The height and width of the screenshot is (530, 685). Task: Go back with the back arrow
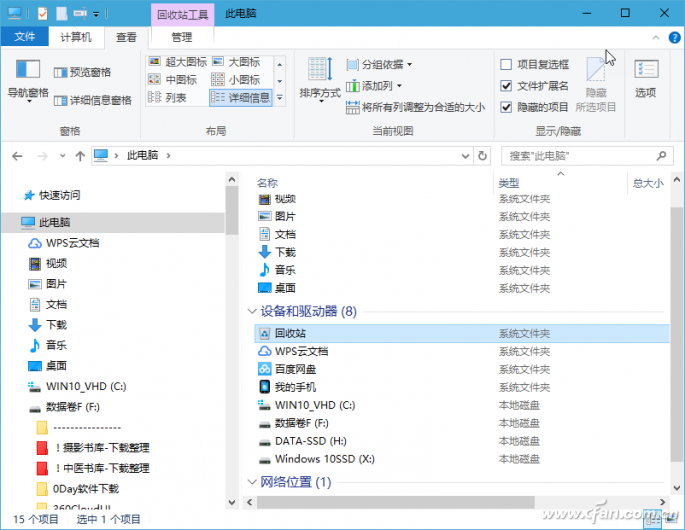pyautogui.click(x=17, y=156)
